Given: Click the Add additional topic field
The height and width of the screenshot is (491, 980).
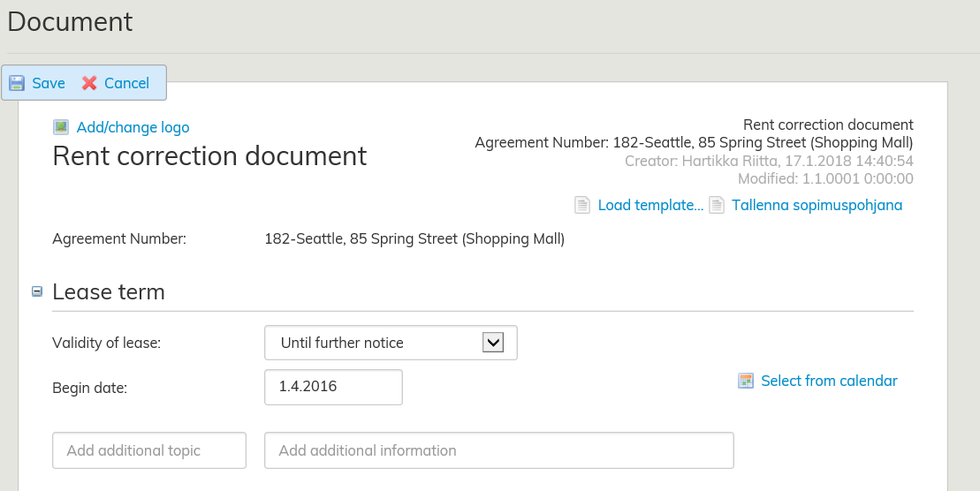Looking at the screenshot, I should point(149,450).
